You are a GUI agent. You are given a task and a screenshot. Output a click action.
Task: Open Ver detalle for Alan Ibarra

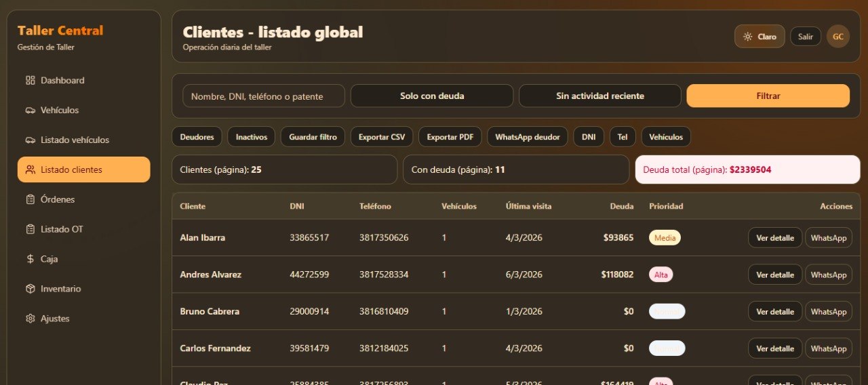[x=775, y=238]
